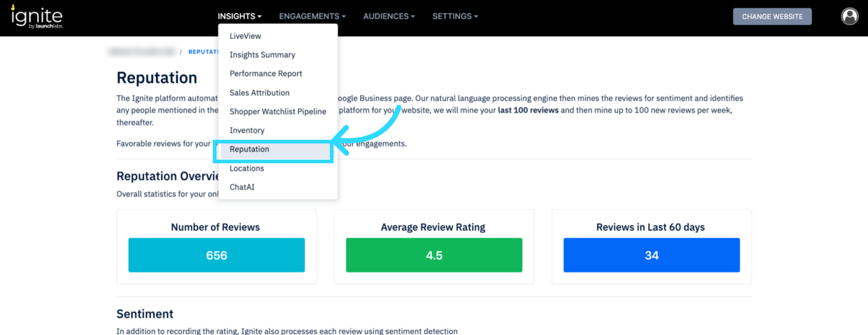Go to Shopper Watchlist Pipeline
This screenshot has height=335, width=868.
[278, 112]
